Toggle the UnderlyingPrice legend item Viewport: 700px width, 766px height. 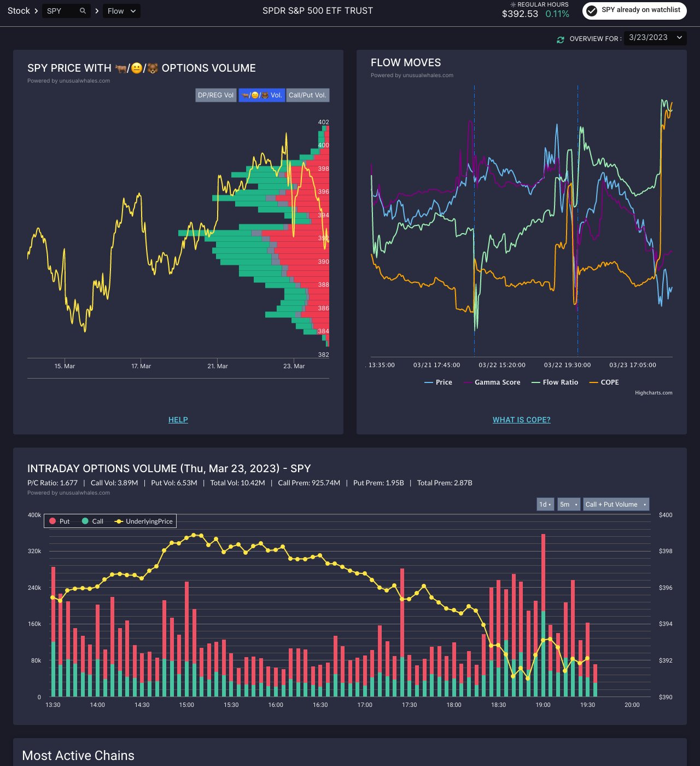pos(144,521)
